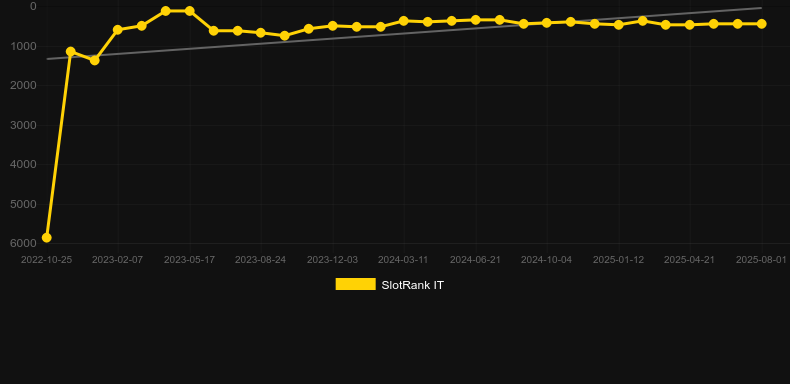The image size is (790, 384).
Task: Click the 2025-08-01 x-axis date label
Action: 761,260
